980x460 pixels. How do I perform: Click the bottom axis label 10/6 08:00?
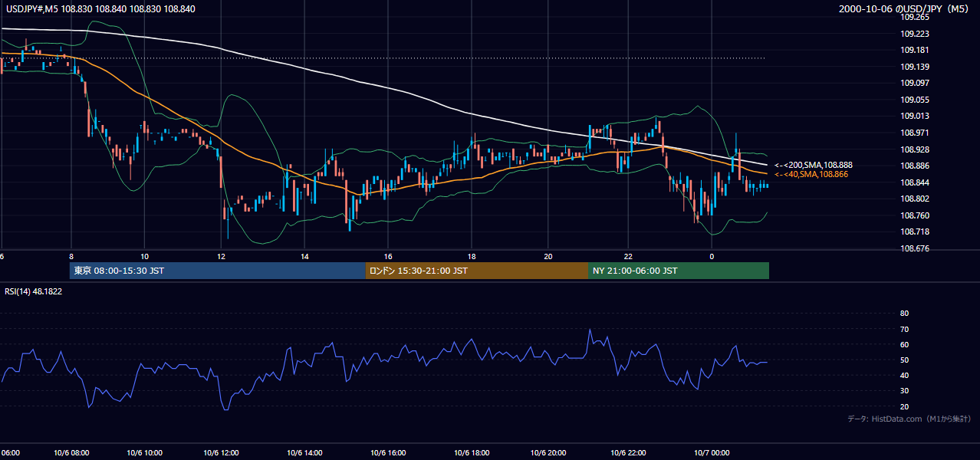71,453
